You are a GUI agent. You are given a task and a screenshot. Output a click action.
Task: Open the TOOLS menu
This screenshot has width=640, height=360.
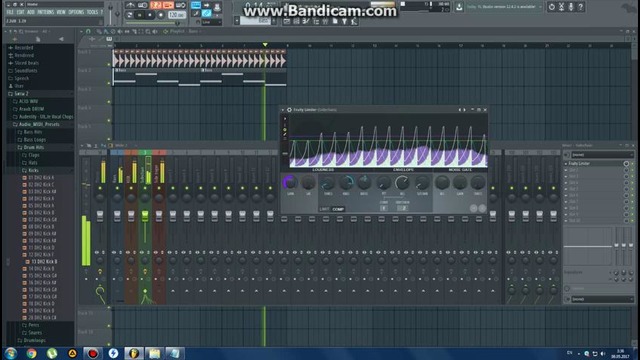click(92, 12)
